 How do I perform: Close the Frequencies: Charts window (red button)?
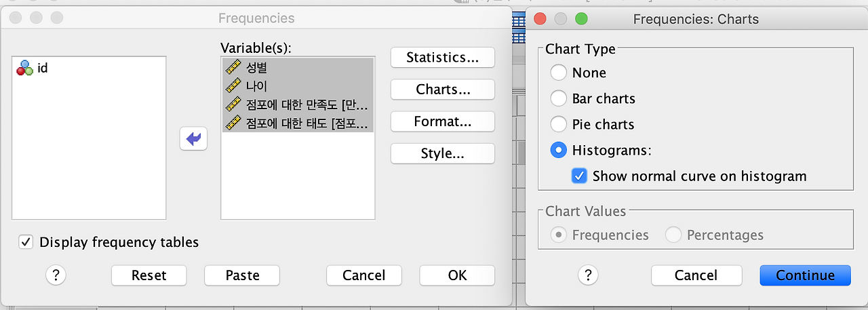540,18
